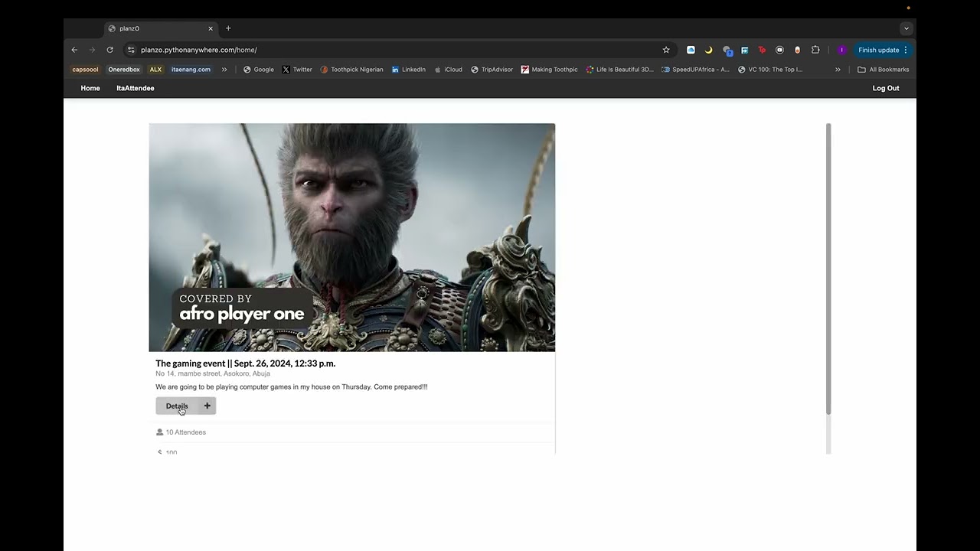Image resolution: width=980 pixels, height=551 pixels.
Task: Open the orange pill extension icon
Action: (797, 50)
